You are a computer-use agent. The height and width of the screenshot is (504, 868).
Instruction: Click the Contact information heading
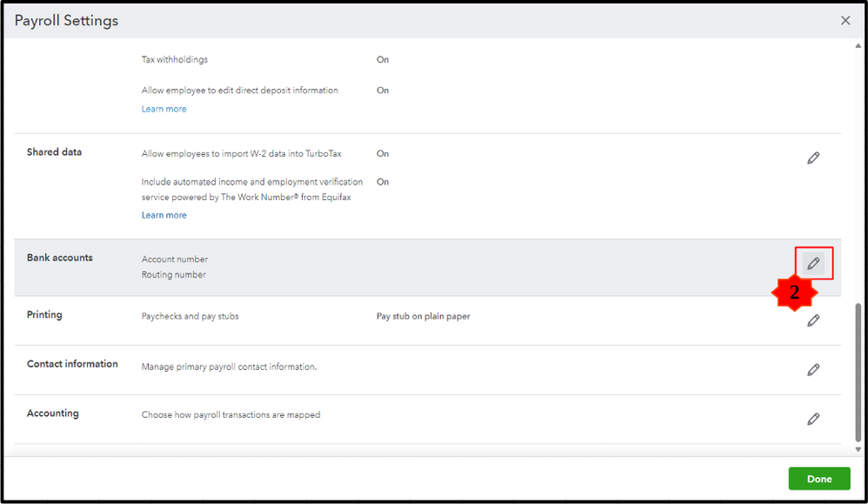(72, 364)
